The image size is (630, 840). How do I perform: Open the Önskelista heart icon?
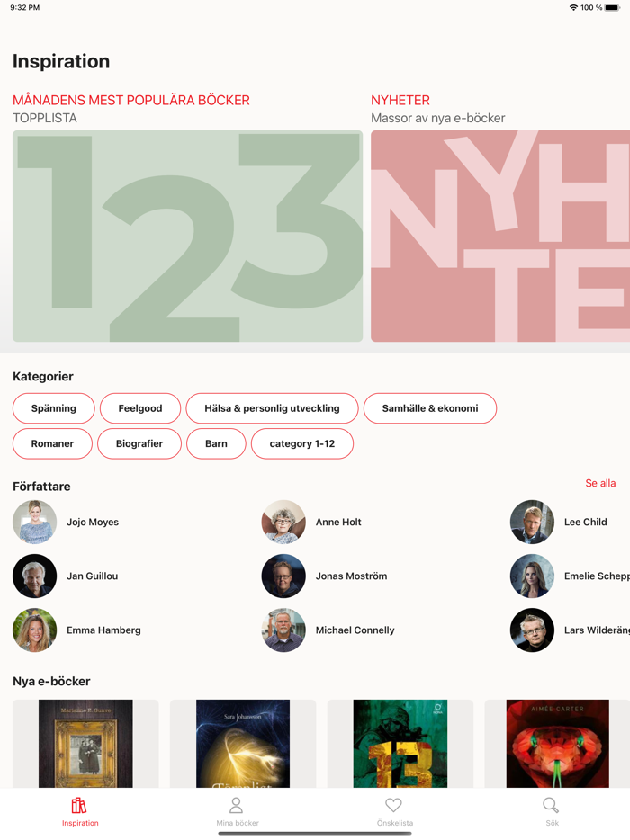point(393,805)
